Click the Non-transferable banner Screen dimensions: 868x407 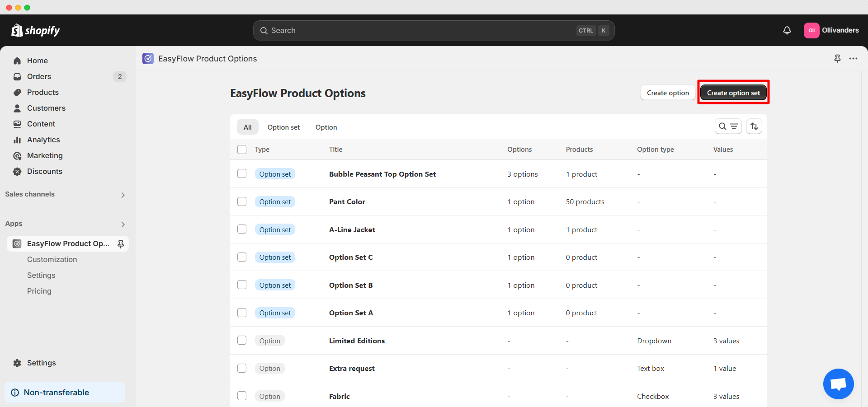(65, 392)
